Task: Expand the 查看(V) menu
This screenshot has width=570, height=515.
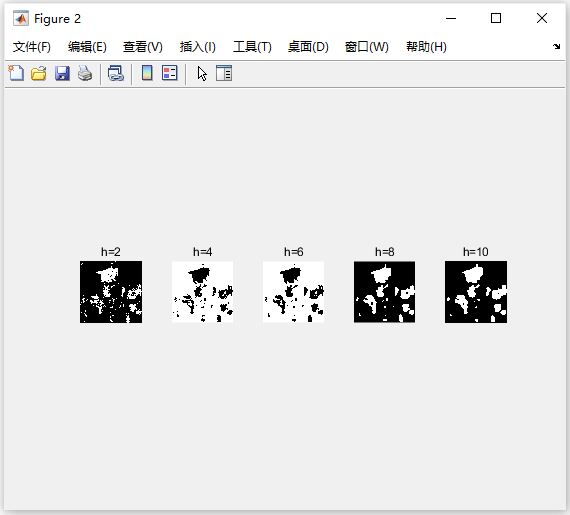Action: point(143,47)
